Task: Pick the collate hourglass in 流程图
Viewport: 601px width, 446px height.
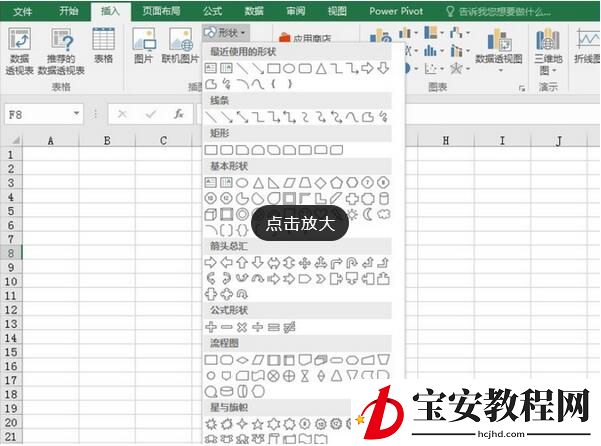Action: tap(304, 375)
